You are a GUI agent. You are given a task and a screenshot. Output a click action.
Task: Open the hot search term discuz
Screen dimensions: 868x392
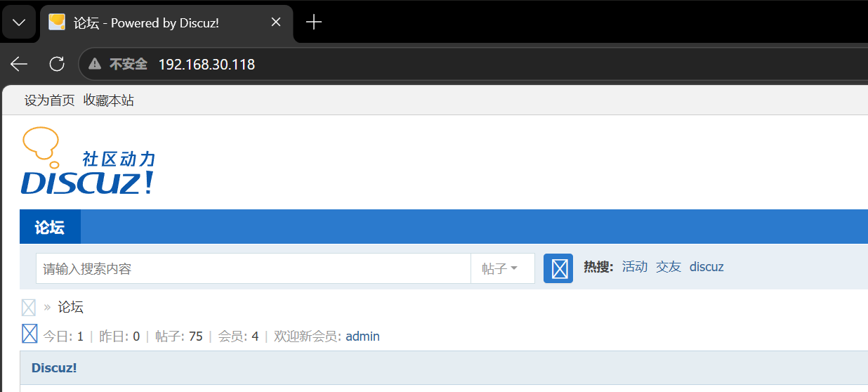[x=706, y=267]
